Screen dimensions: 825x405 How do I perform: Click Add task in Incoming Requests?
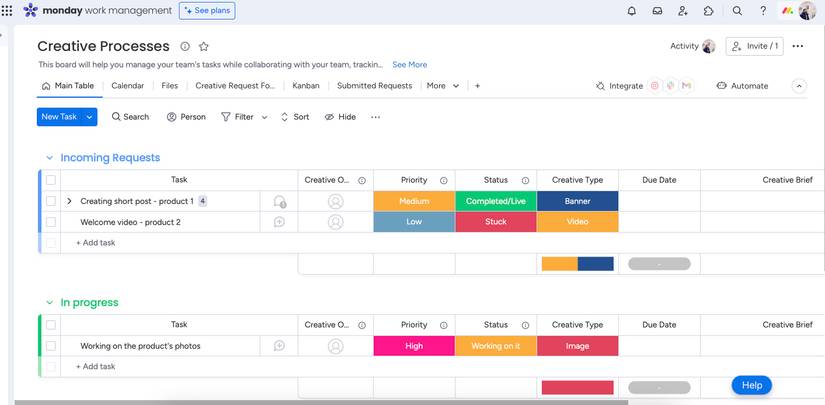point(95,243)
